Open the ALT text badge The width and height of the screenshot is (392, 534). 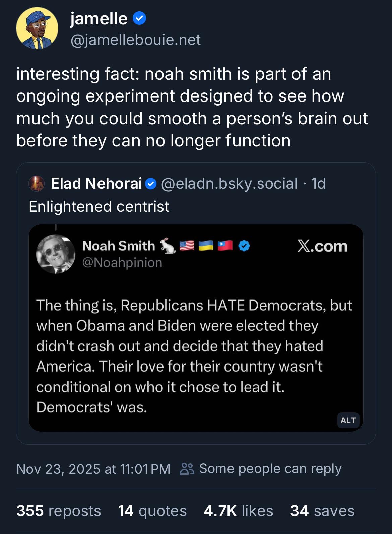point(348,420)
